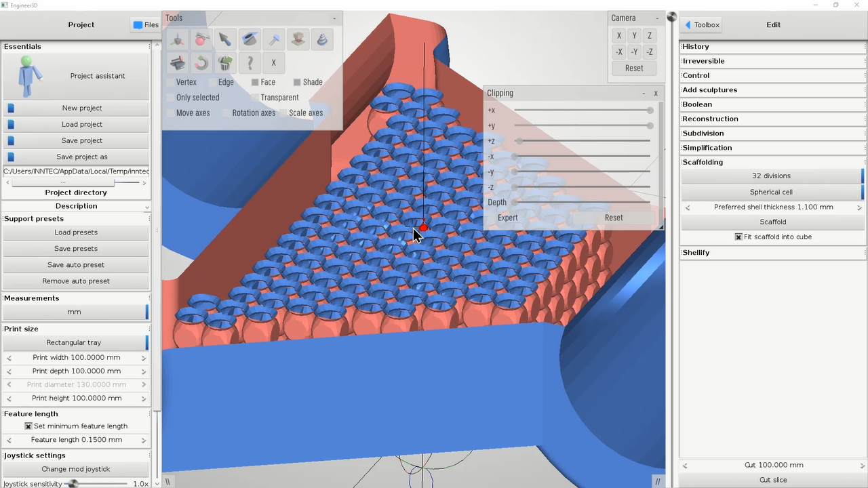Go back to the Toolbox tab
This screenshot has width=868, height=488.
point(702,25)
